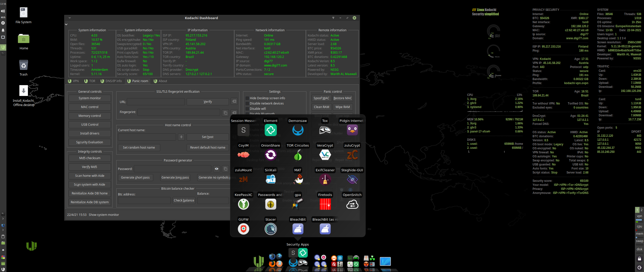The height and width of the screenshot is (272, 644).
Task: Launch MAT metadata tool icon
Action: tap(298, 179)
